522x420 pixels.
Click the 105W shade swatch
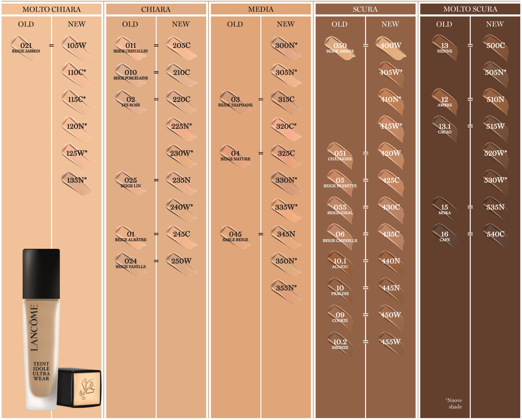pos(77,48)
